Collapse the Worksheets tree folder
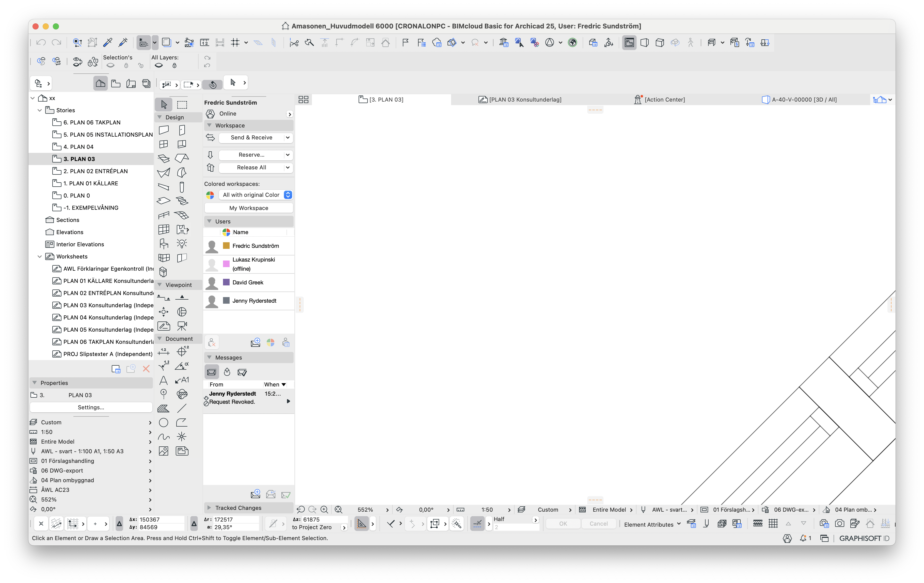Viewport: 924px width, 583px height. pos(40,257)
